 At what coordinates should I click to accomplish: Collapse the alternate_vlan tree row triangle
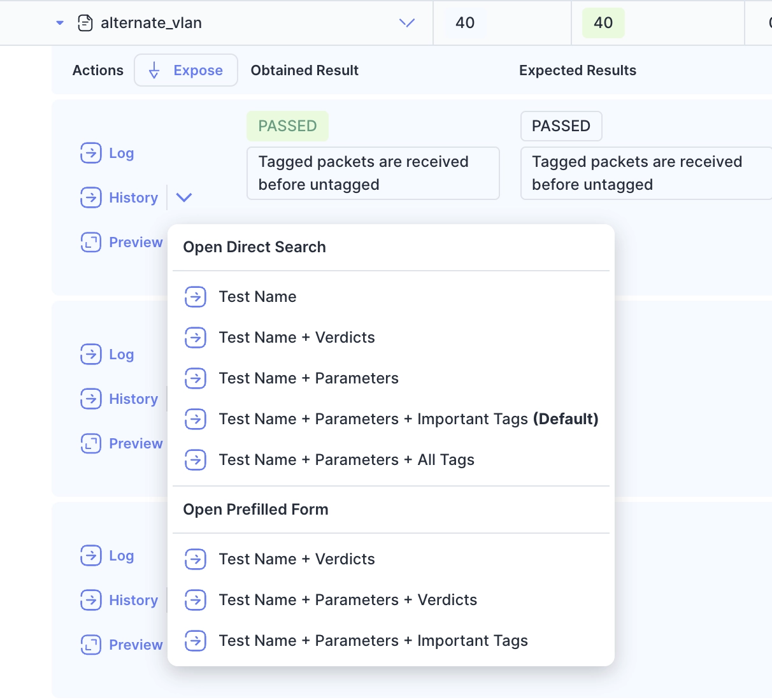tap(60, 23)
